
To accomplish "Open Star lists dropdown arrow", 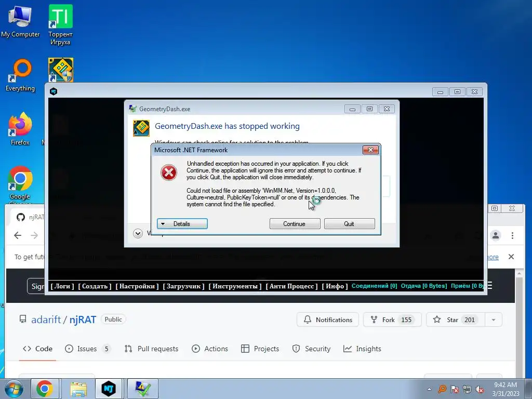I will click(494, 320).
